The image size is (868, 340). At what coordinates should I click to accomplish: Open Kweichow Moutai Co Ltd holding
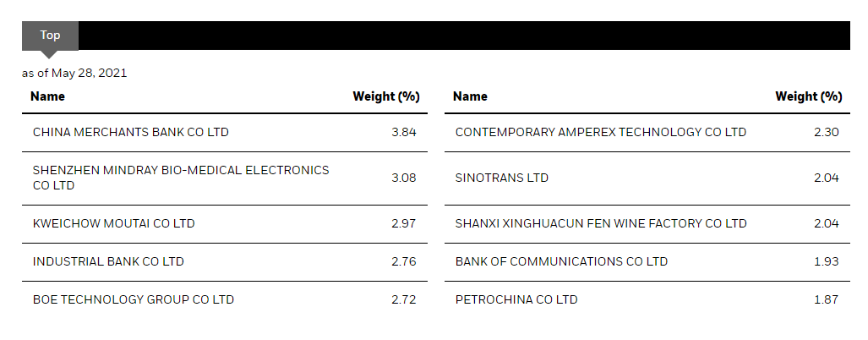[x=113, y=223]
